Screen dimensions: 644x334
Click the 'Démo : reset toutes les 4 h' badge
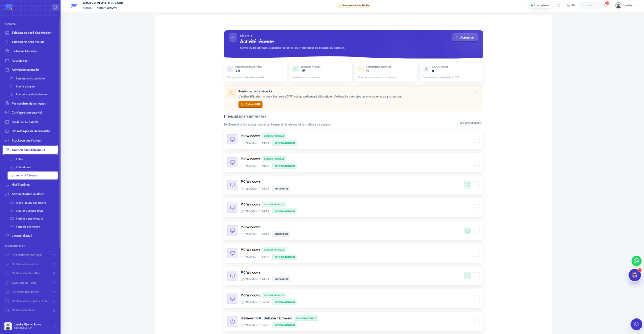click(353, 6)
